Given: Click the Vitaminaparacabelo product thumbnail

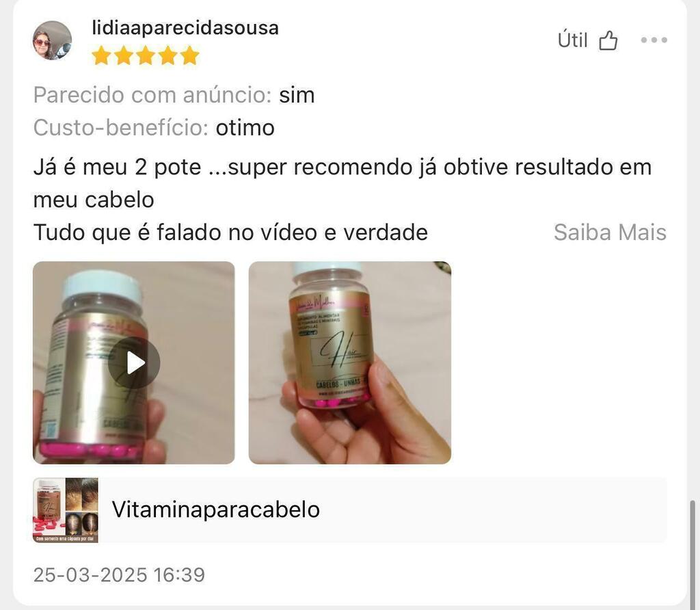Looking at the screenshot, I should (66, 510).
